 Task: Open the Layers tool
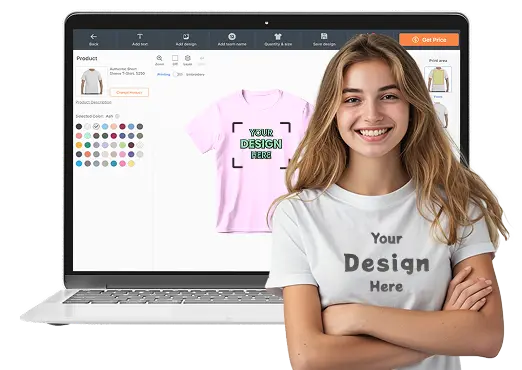(188, 60)
